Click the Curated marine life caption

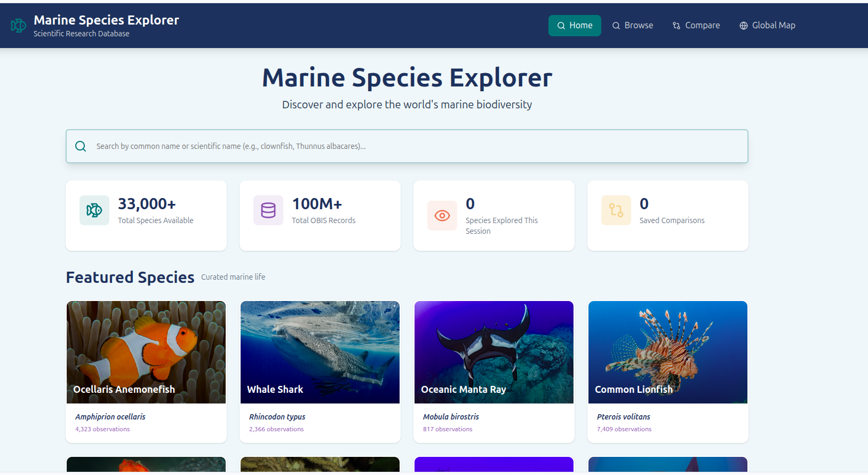pos(233,277)
